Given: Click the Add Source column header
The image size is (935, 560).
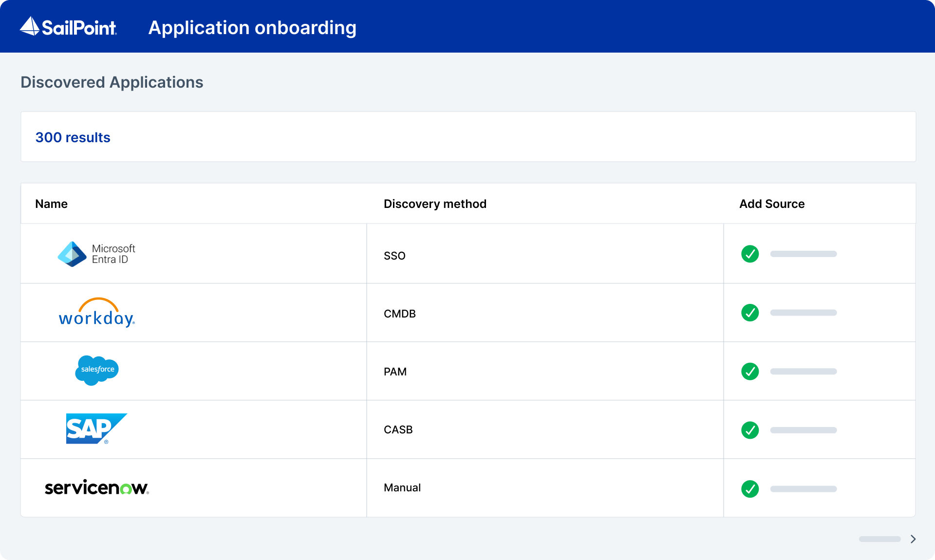Looking at the screenshot, I should [772, 204].
